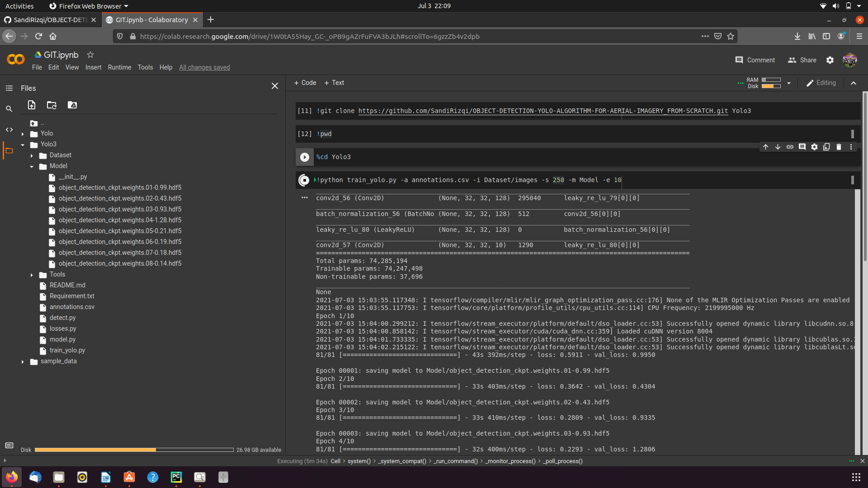Mount Google Drive storage
This screenshot has height=488, width=868.
pyautogui.click(x=72, y=105)
